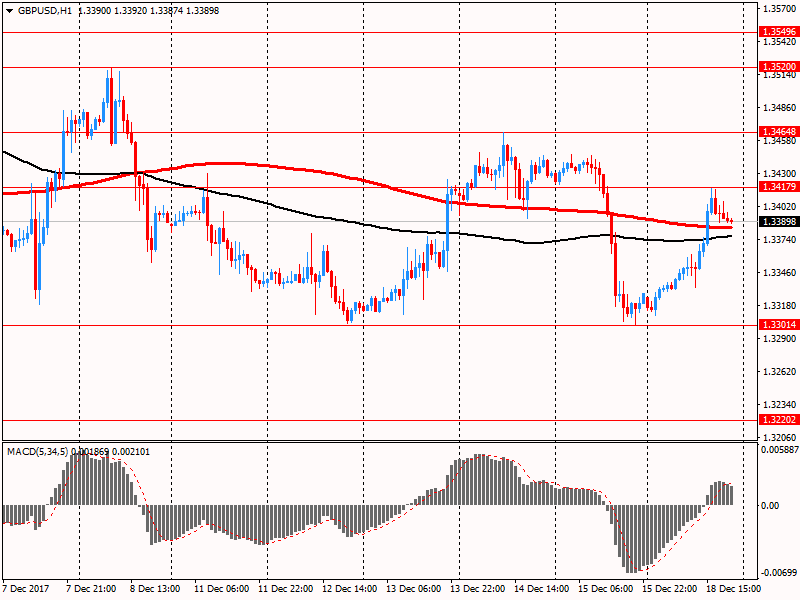Click the 1.35496 resistance level price label
Screen dimensions: 800x600
pos(779,32)
